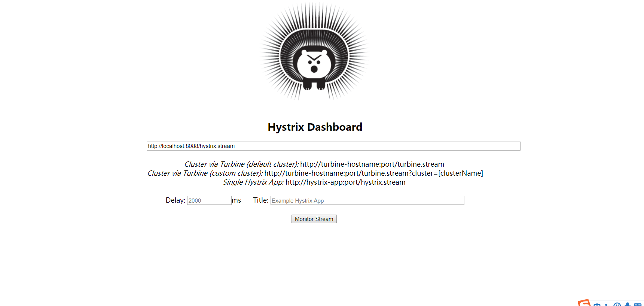
Task: Click the 'Cluster via Turbine (default cluster):' label
Action: pos(241,164)
